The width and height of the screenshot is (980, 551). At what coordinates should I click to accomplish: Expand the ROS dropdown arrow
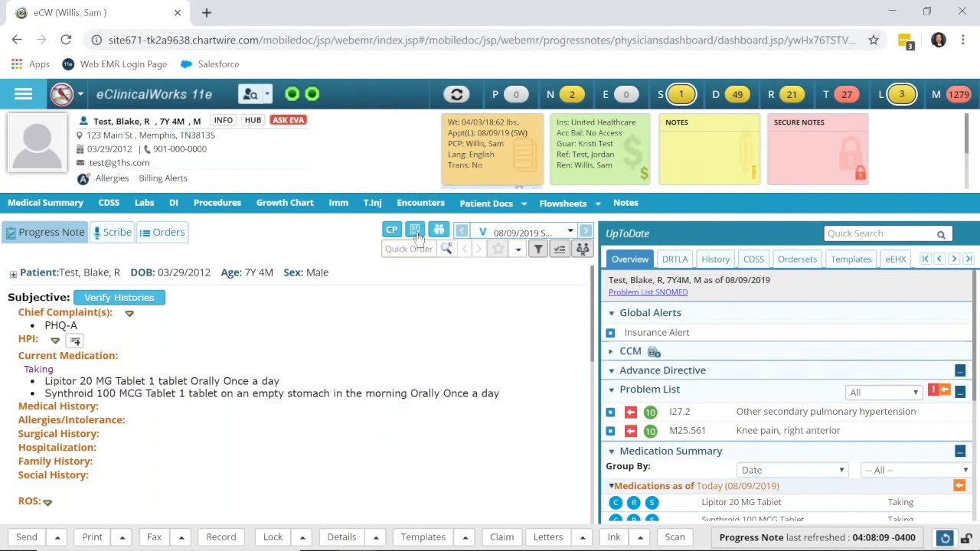pos(47,503)
